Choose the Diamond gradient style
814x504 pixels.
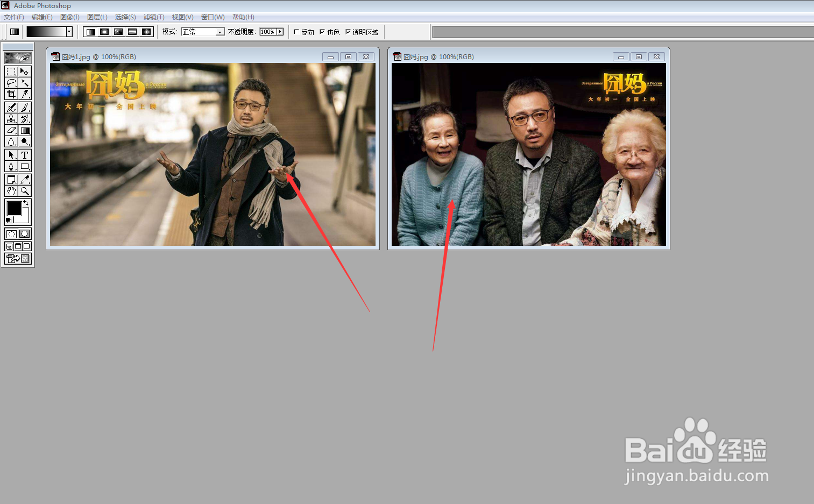pos(146,32)
